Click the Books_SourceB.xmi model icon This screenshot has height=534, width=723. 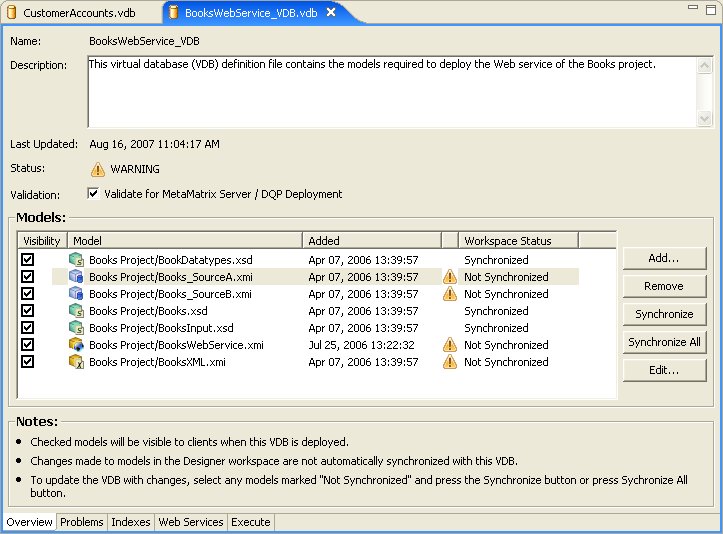point(76,294)
